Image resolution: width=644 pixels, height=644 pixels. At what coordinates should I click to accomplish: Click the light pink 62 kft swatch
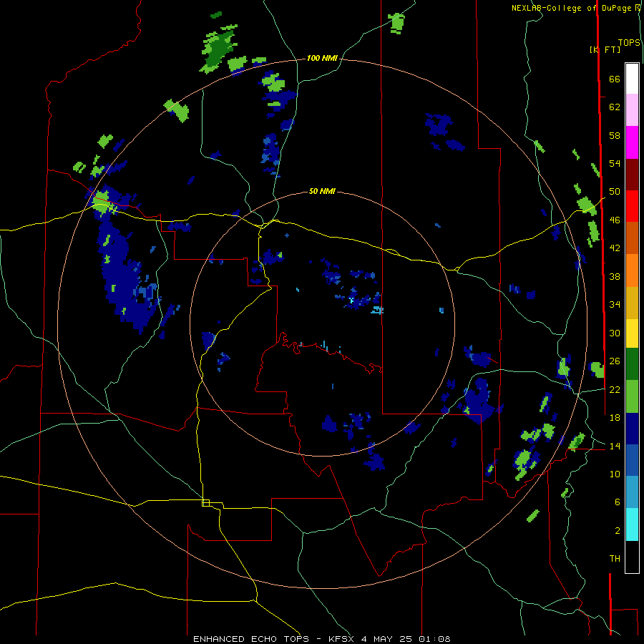[x=632, y=109]
